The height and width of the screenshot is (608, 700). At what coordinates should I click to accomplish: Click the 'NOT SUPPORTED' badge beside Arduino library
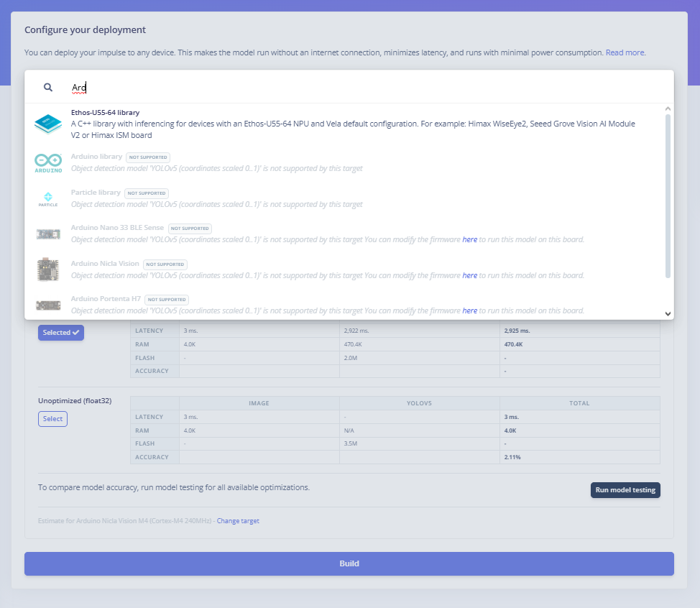coord(148,157)
